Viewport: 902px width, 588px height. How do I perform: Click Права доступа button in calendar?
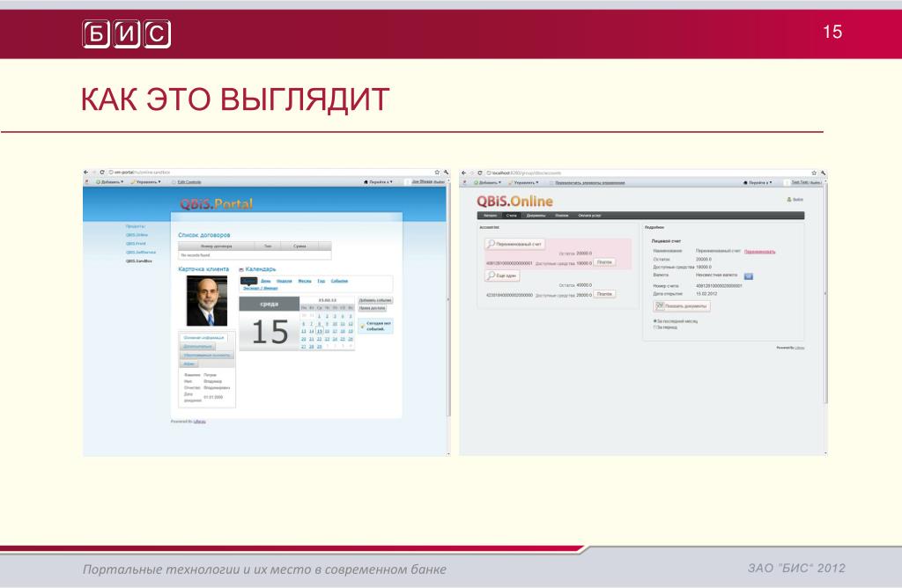[x=373, y=309]
